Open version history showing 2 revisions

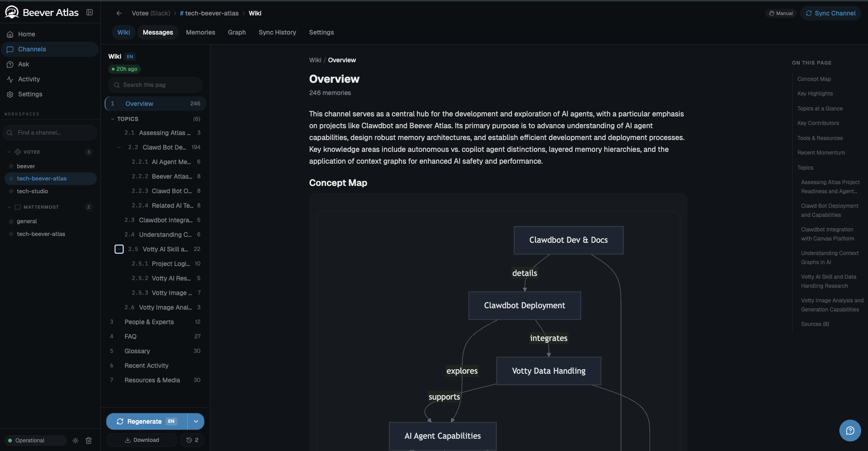192,440
